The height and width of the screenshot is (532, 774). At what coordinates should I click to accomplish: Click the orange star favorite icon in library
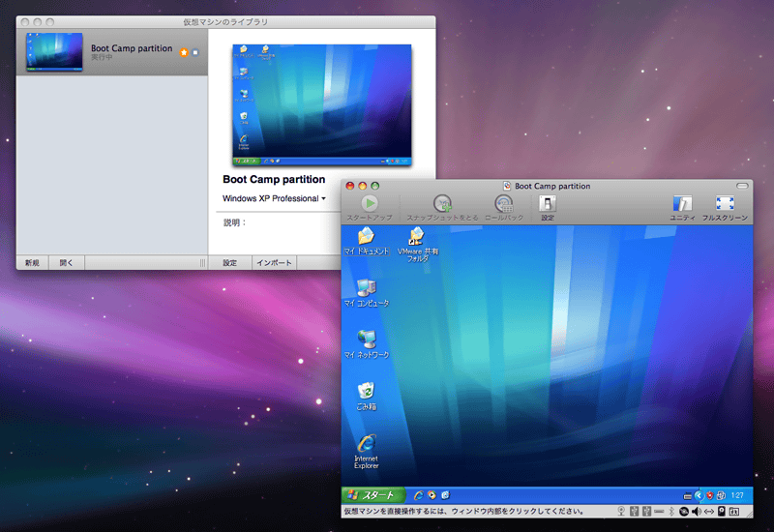[x=184, y=52]
